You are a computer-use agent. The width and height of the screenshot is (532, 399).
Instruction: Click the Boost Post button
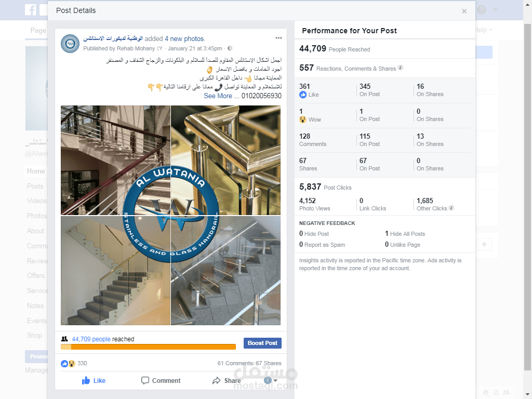tap(262, 343)
